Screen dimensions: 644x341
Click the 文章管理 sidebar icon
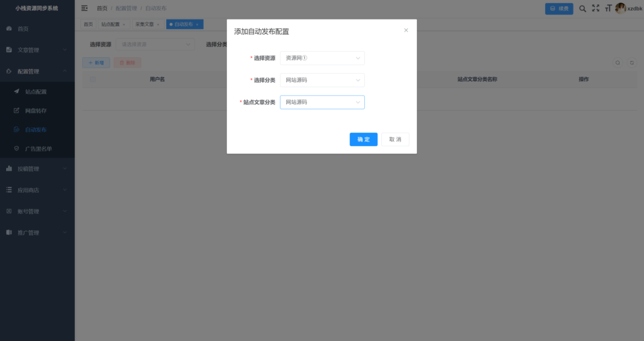click(9, 50)
